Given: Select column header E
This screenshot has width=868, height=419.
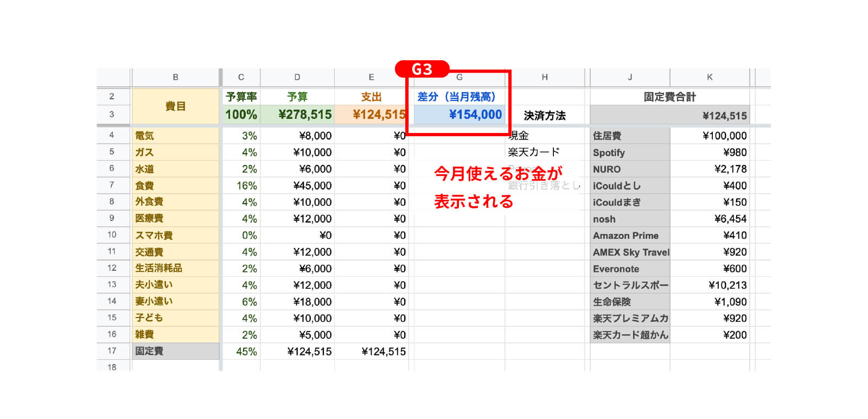Looking at the screenshot, I should click(x=371, y=77).
